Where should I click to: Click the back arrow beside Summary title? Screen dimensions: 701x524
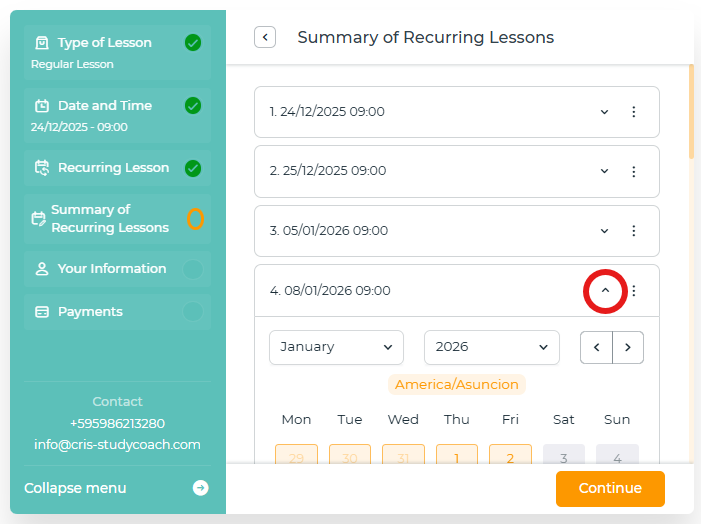[265, 38]
